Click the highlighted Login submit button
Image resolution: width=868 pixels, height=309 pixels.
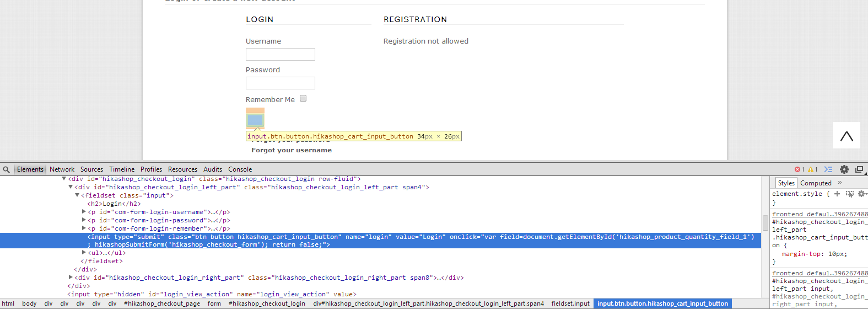click(x=255, y=120)
